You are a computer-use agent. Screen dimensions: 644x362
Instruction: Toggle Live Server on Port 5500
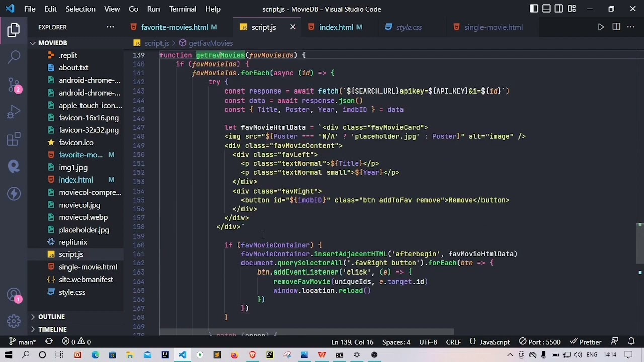click(540, 342)
